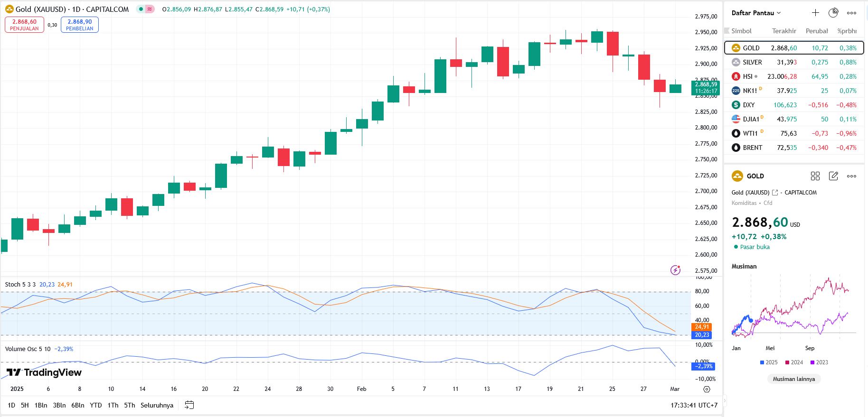Viewport: 868px width, 417px height.
Task: Click the go-to-date calendar icon
Action: (x=189, y=405)
